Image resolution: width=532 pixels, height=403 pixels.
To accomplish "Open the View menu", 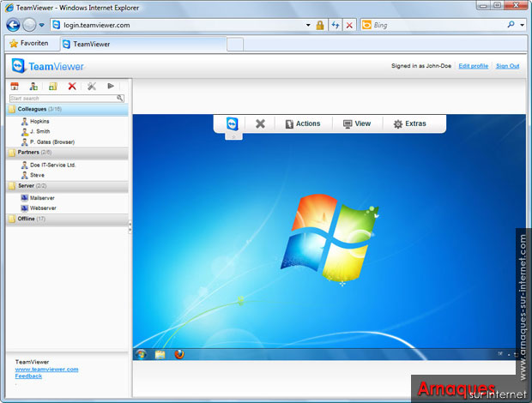I will (357, 123).
